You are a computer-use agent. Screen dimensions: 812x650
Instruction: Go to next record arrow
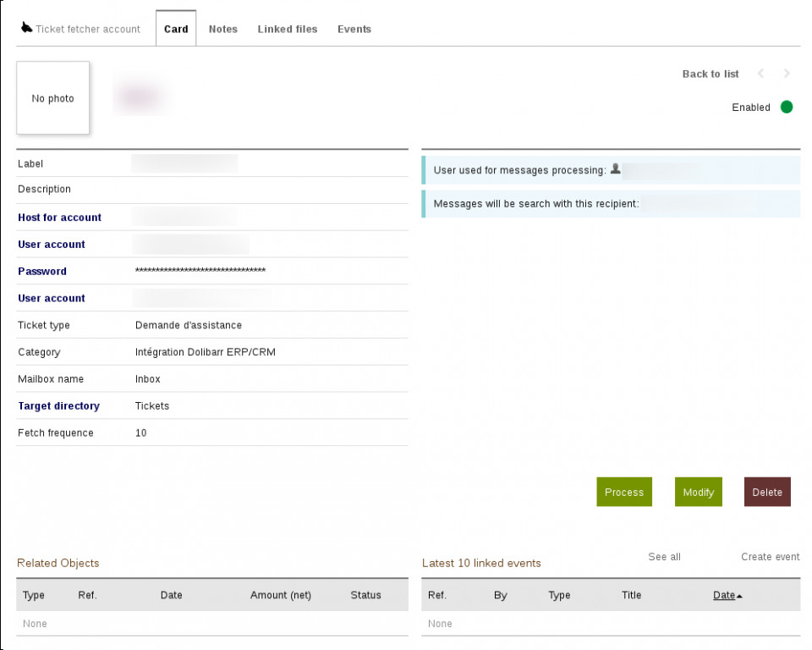pos(787,74)
